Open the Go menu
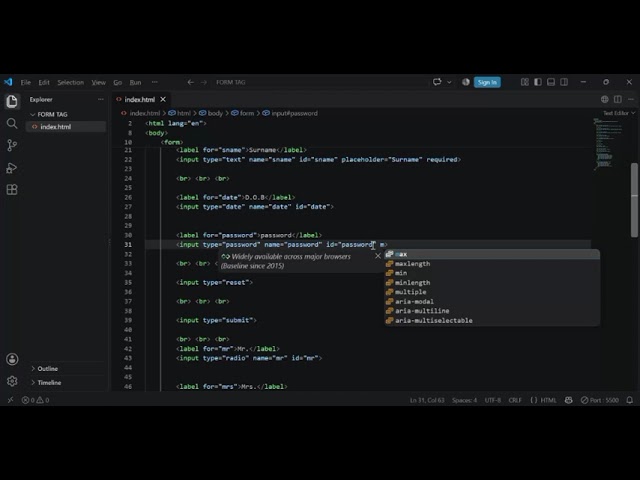Viewport: 640px width, 480px height. pyautogui.click(x=118, y=82)
